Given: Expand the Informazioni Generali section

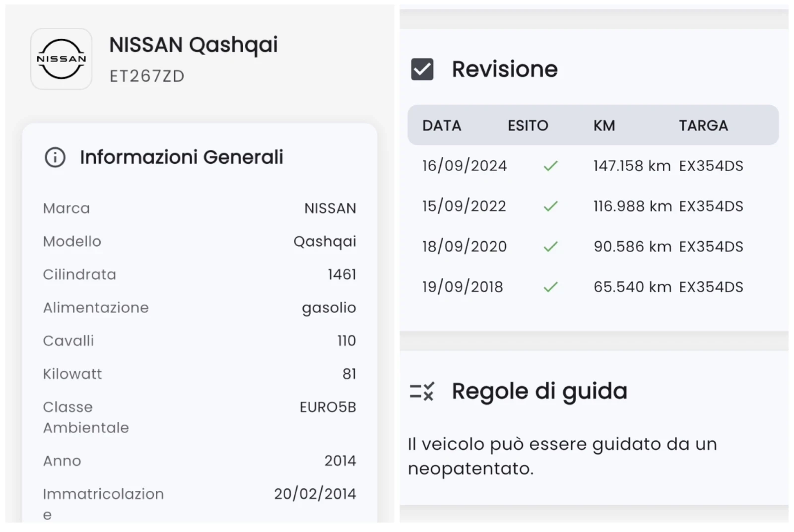Looking at the screenshot, I should click(x=181, y=157).
